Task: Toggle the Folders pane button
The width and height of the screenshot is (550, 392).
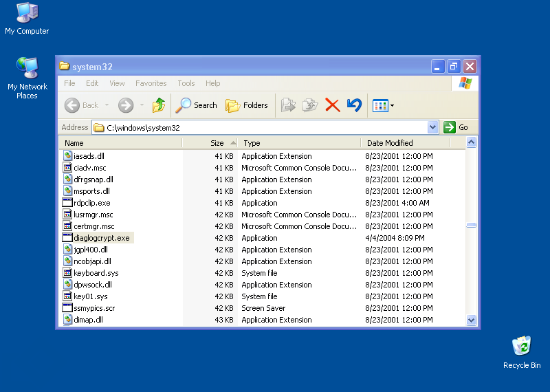Action: pyautogui.click(x=247, y=105)
